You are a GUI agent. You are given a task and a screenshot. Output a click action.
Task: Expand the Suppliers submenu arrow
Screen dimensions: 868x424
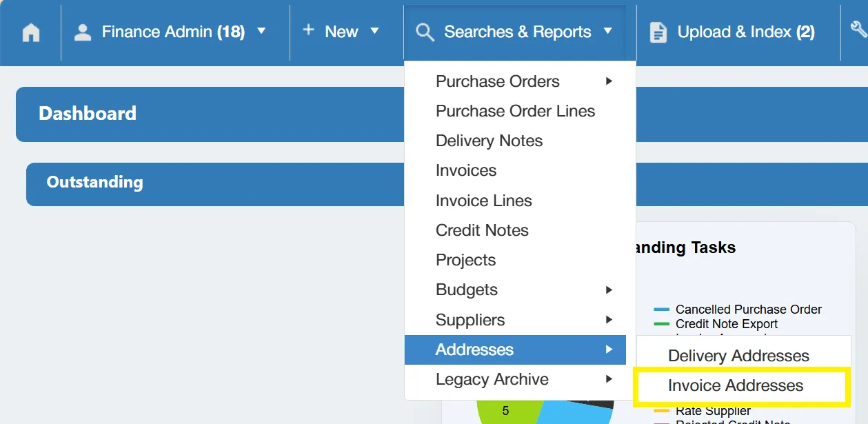pyautogui.click(x=609, y=320)
